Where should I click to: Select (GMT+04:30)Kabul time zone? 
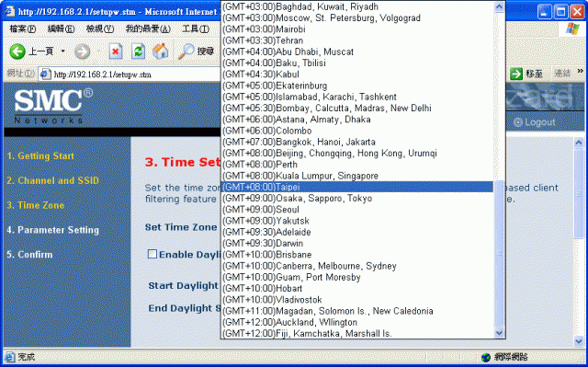pyautogui.click(x=357, y=75)
